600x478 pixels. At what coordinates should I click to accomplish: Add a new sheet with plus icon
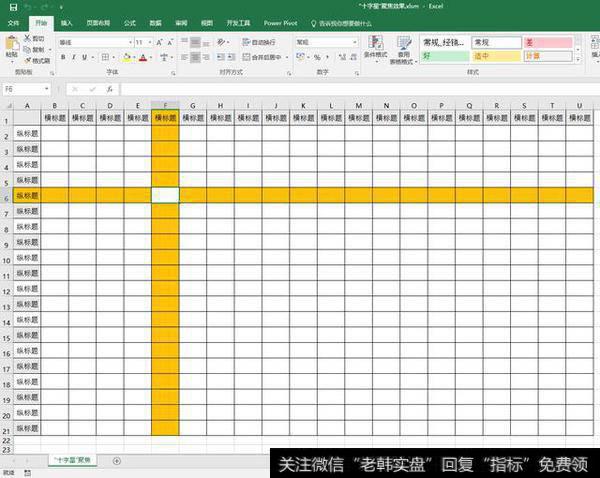click(x=117, y=460)
